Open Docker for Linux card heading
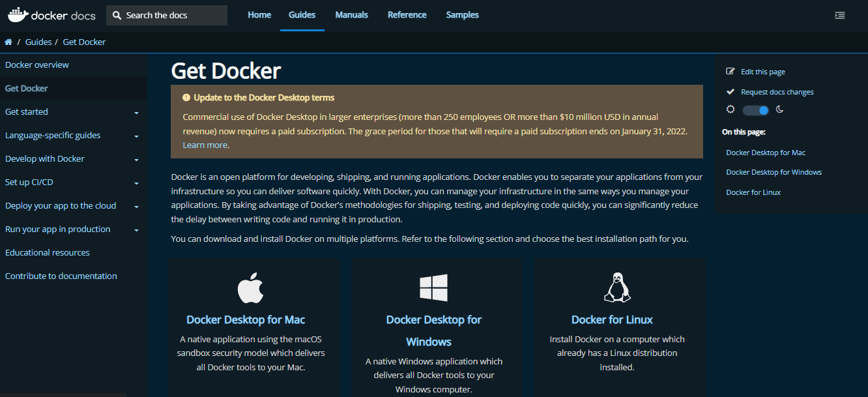 click(612, 320)
